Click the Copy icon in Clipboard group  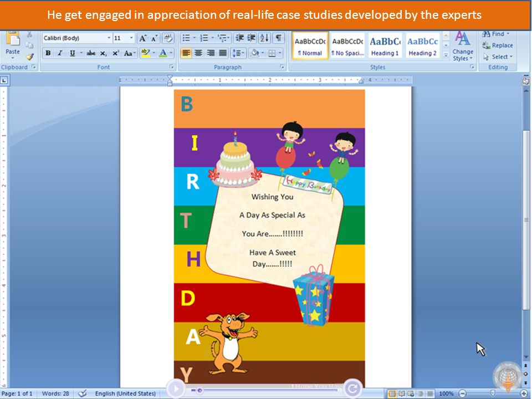pos(29,45)
